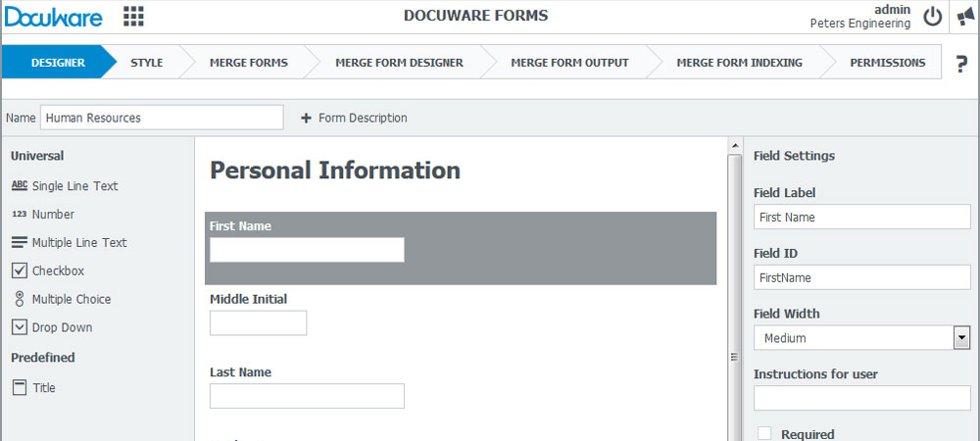Image resolution: width=980 pixels, height=441 pixels.
Task: Open the apps grid launcher icon
Action: 133,17
